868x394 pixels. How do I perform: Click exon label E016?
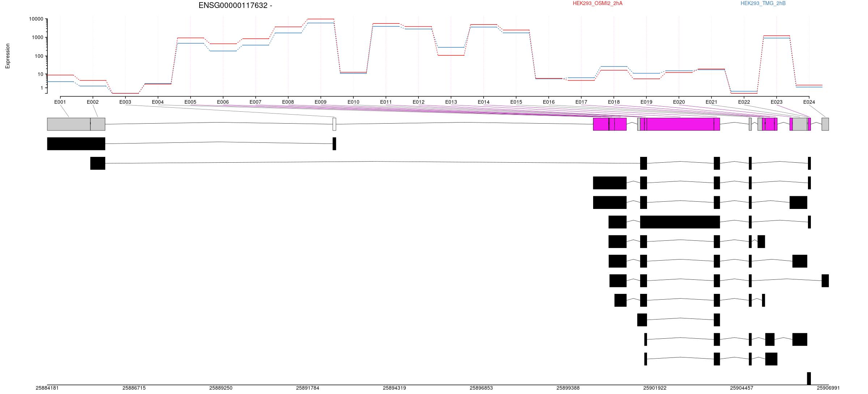[x=549, y=102]
